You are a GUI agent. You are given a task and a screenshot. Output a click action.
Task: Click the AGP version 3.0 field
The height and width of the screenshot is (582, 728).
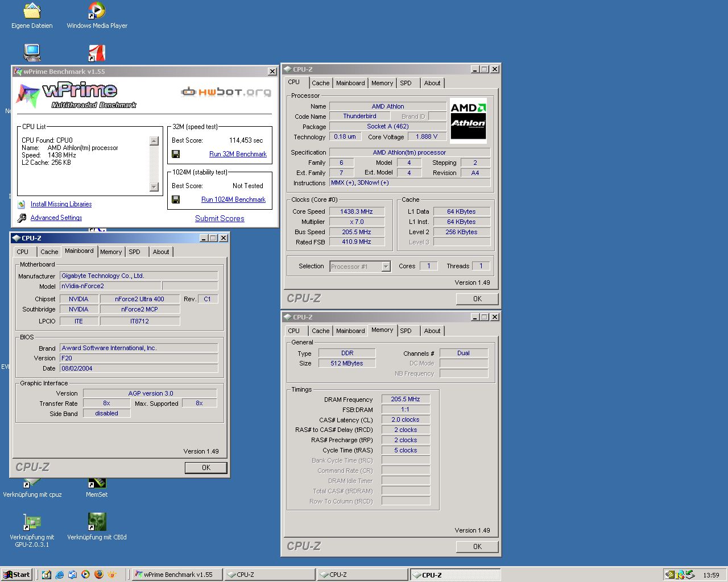coord(150,393)
